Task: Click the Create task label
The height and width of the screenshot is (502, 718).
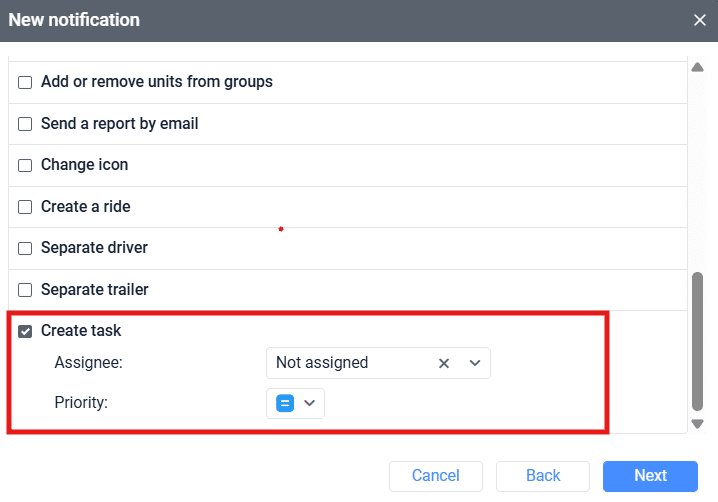Action: (x=81, y=331)
